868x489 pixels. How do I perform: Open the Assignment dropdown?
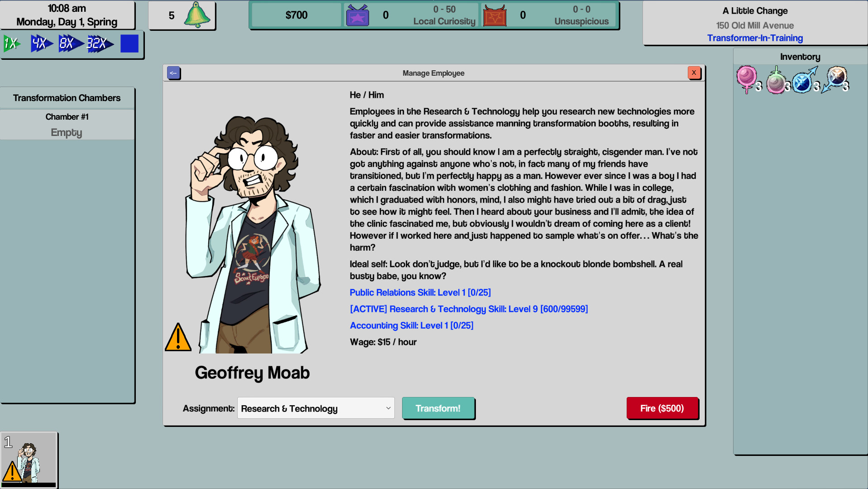pyautogui.click(x=316, y=408)
